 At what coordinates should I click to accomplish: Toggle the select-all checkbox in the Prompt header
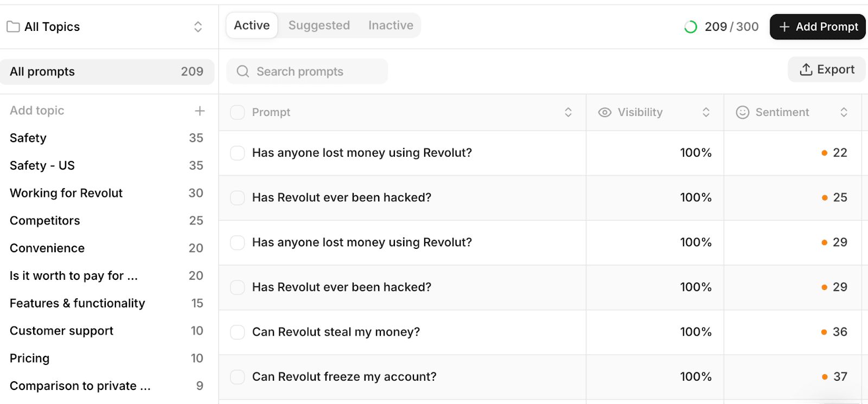coord(238,112)
